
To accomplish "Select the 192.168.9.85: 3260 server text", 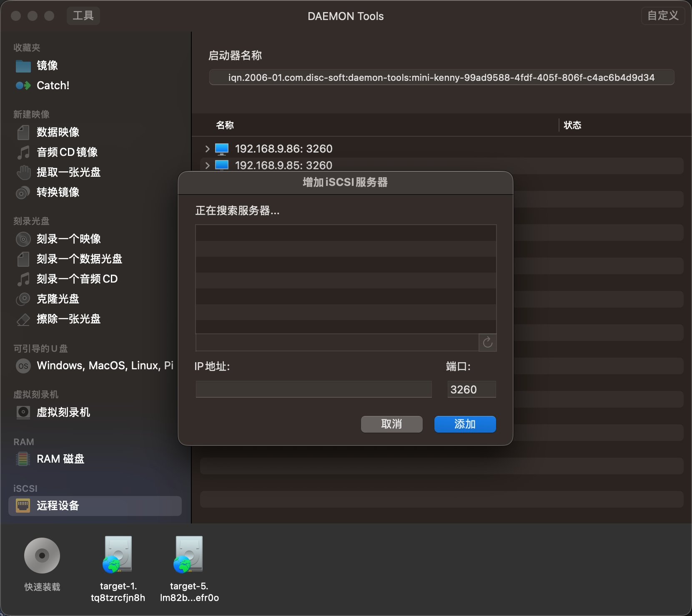I will coord(284,165).
